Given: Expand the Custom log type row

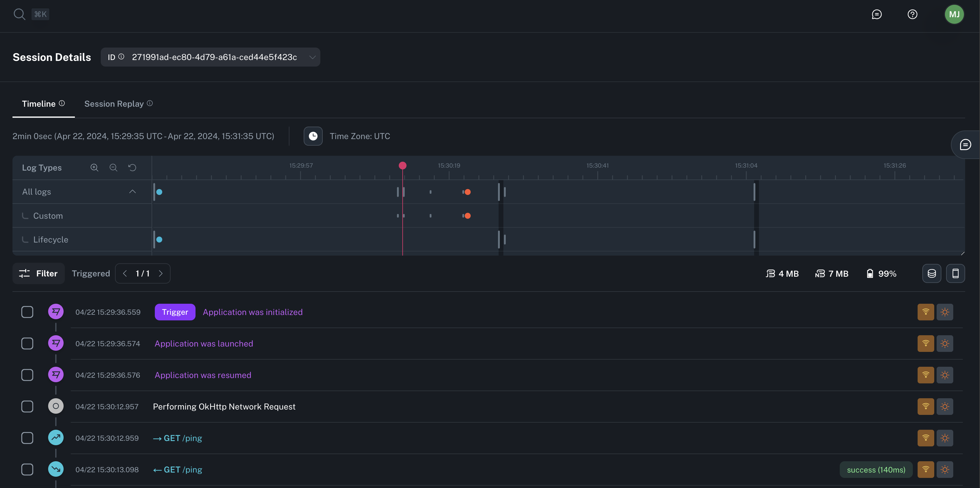Looking at the screenshot, I should (x=48, y=215).
